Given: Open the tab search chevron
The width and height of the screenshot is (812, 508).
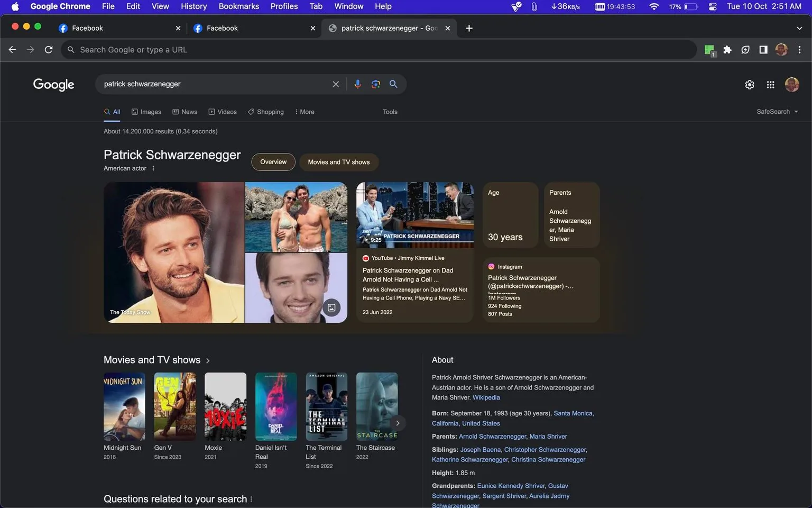Looking at the screenshot, I should [799, 28].
